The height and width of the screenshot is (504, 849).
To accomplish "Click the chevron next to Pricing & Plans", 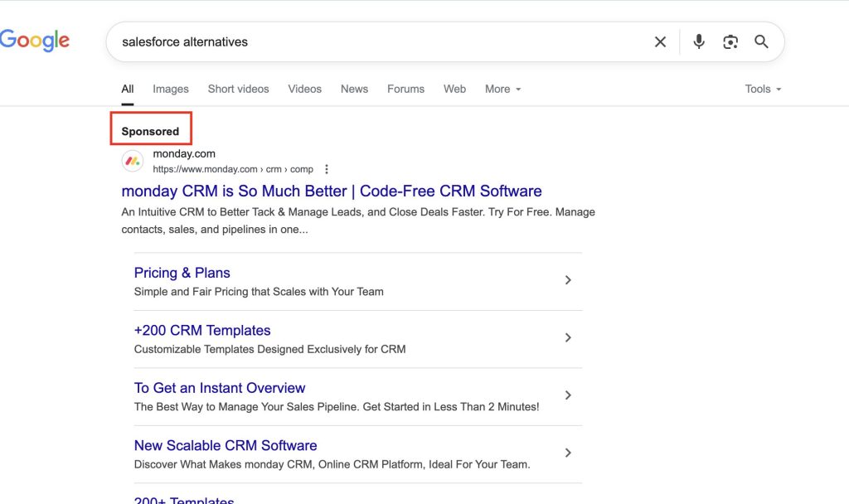I will (x=568, y=280).
